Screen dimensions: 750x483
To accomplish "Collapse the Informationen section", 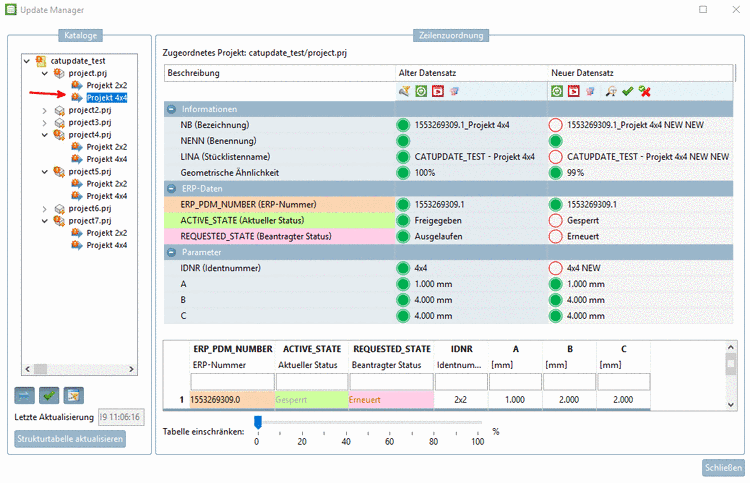I will pos(172,109).
